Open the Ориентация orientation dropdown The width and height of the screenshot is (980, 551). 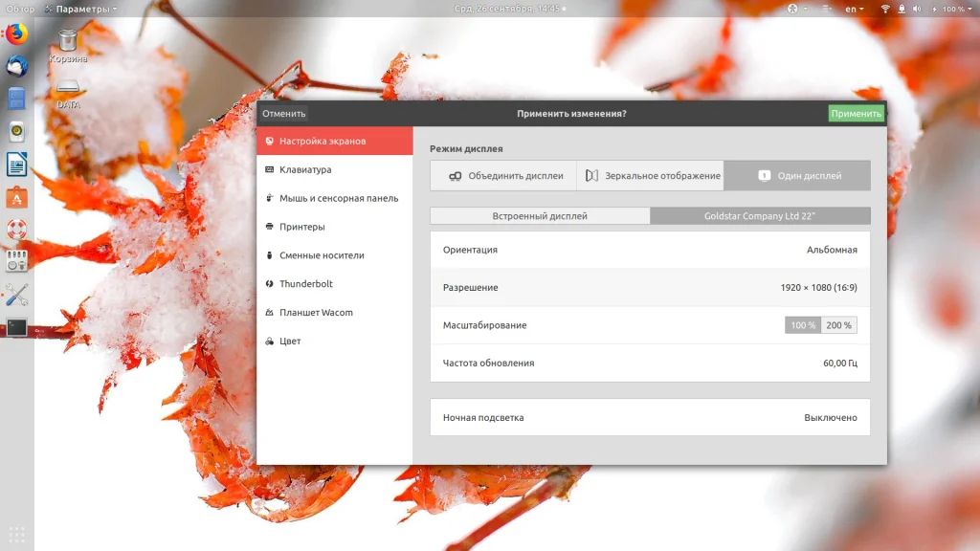pyautogui.click(x=650, y=250)
